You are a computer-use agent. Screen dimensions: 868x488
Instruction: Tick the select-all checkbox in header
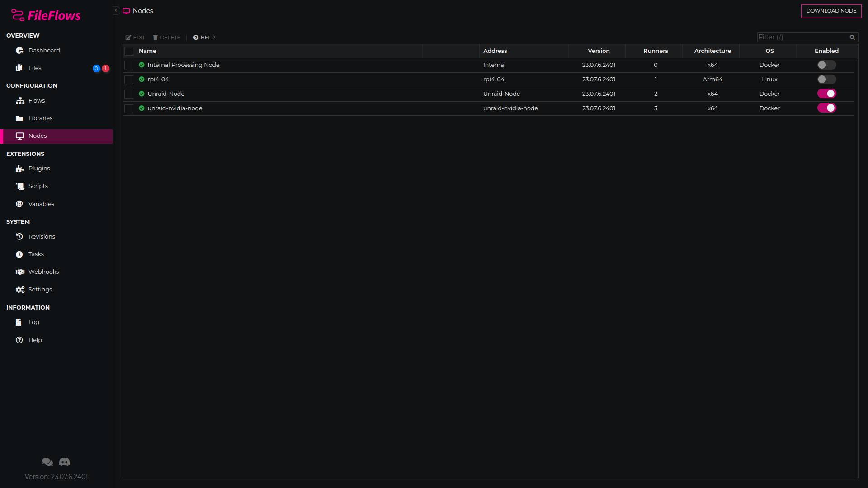129,51
